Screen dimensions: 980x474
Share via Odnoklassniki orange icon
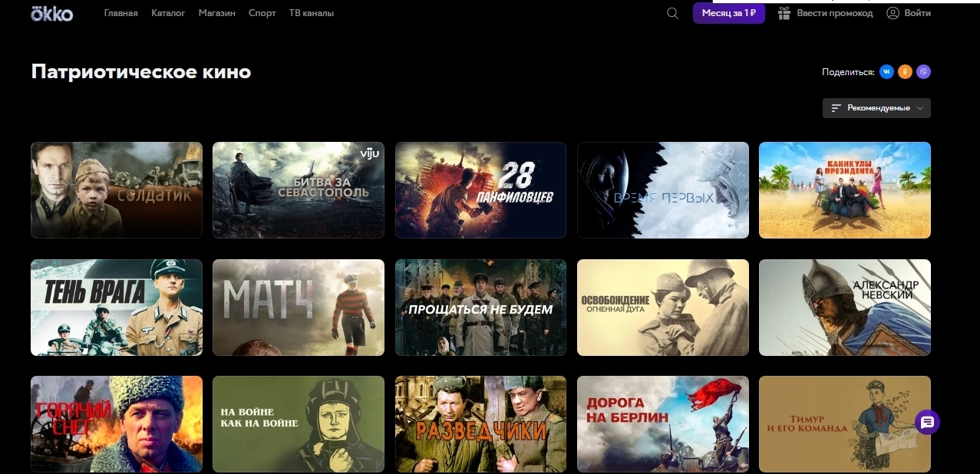coord(906,71)
